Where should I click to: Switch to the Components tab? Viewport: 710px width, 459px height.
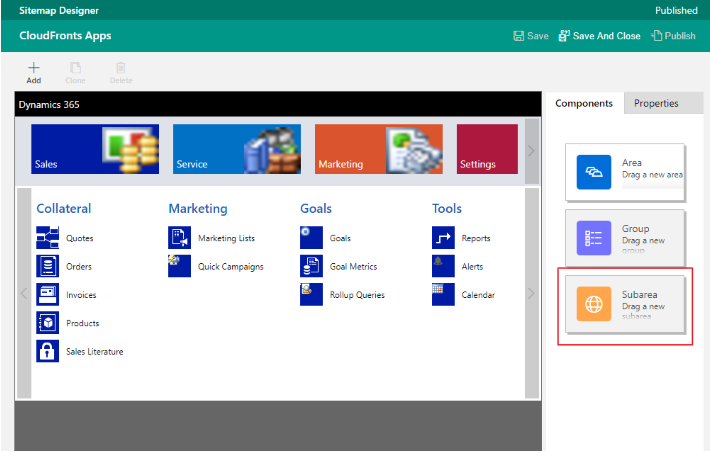pos(584,103)
